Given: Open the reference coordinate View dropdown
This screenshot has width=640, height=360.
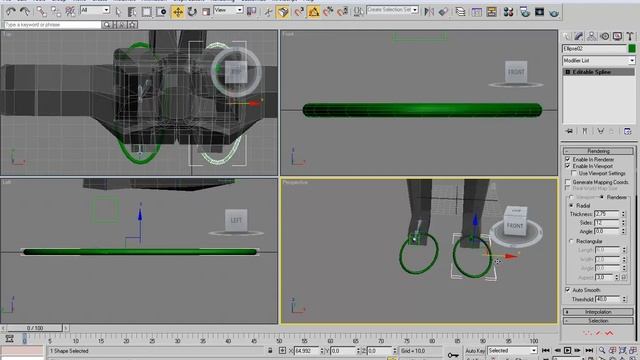Looking at the screenshot, I should [x=228, y=10].
